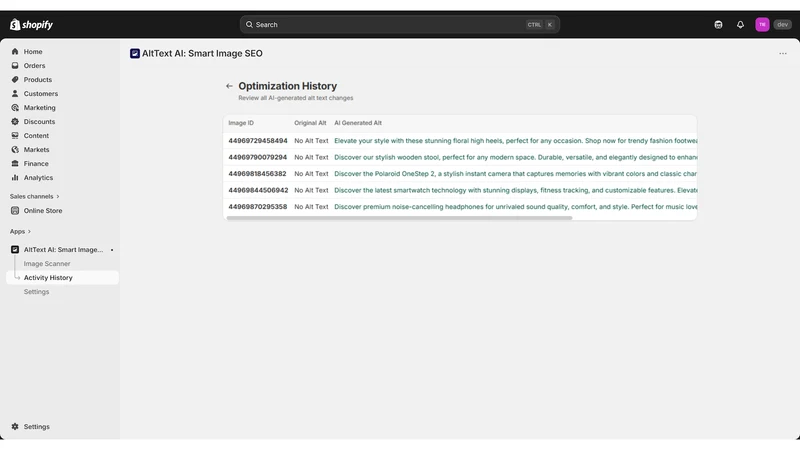Click the AltText AI logo in page header
Image resolution: width=800 pixels, height=450 pixels.
[x=135, y=54]
